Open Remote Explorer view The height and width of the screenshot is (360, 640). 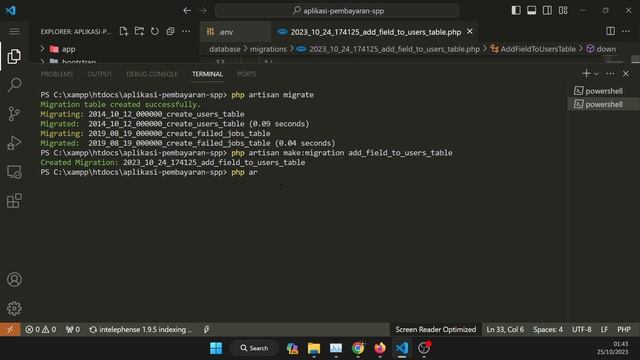[14, 172]
